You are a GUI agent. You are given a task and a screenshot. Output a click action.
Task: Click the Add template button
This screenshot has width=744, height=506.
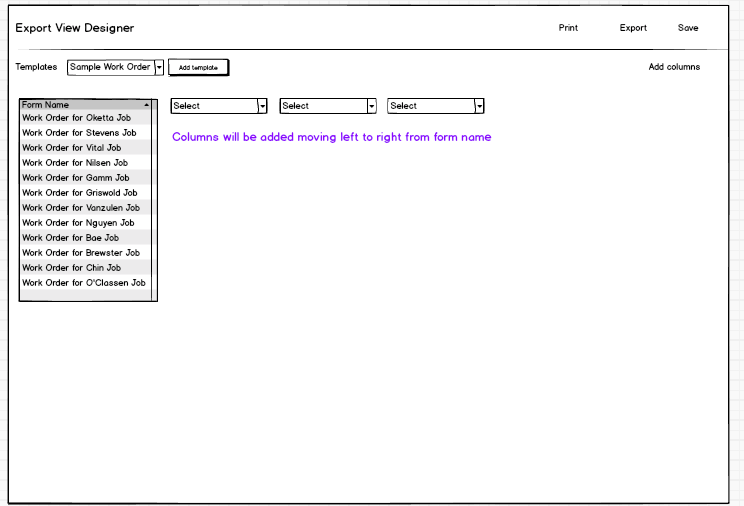click(198, 67)
